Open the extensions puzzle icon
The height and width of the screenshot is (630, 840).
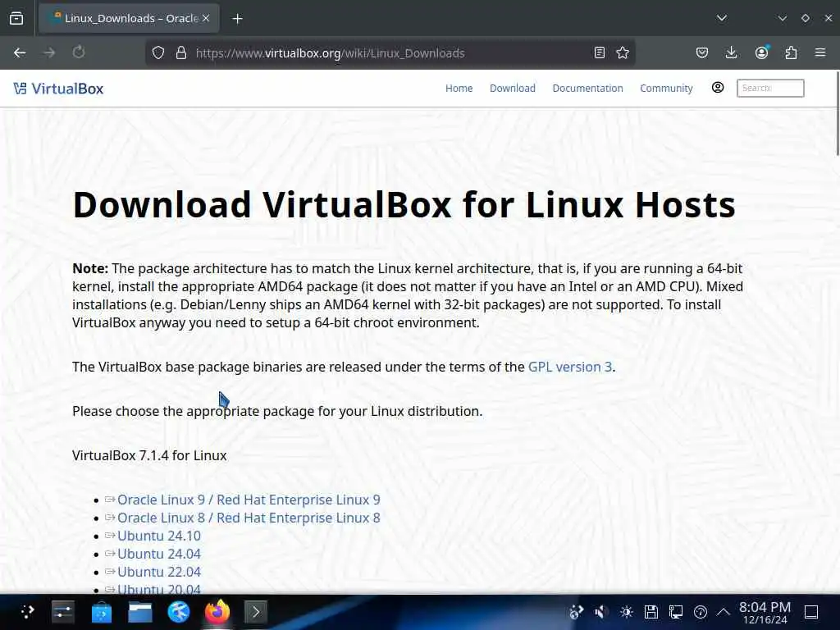click(791, 52)
